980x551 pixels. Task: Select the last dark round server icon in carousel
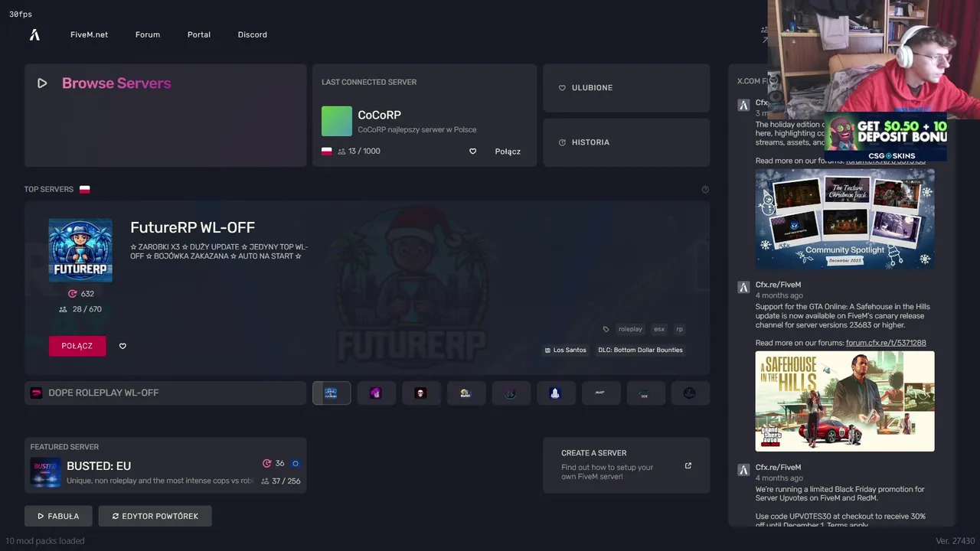point(690,393)
